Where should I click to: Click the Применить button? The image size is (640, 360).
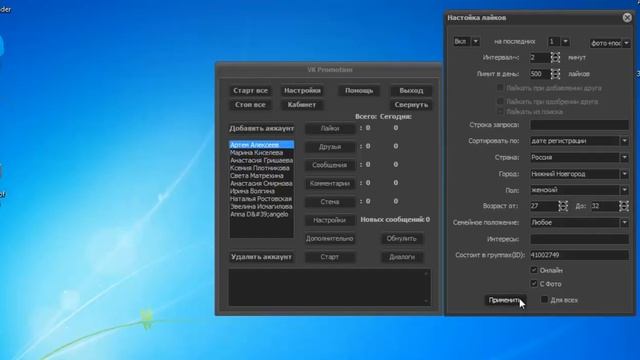point(505,300)
